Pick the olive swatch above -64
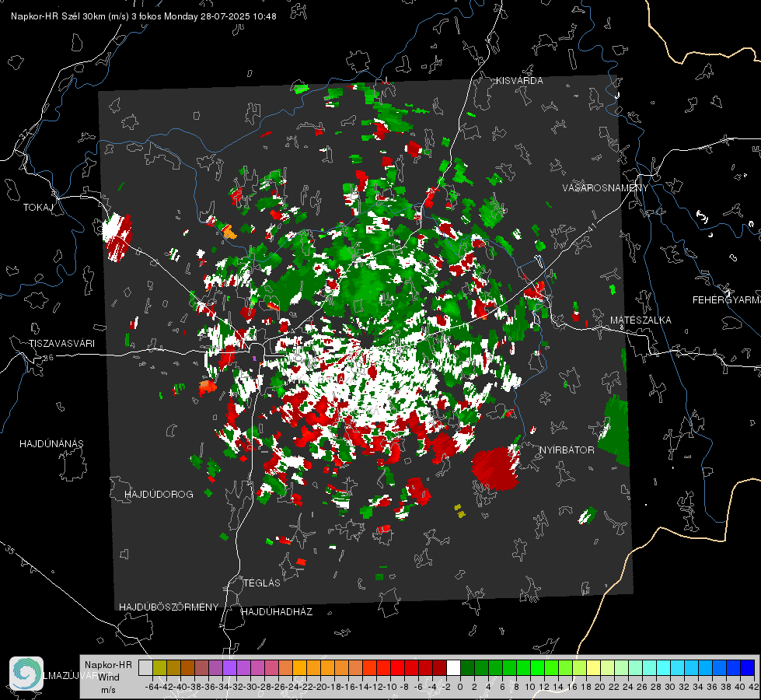The image size is (761, 700). [x=159, y=667]
